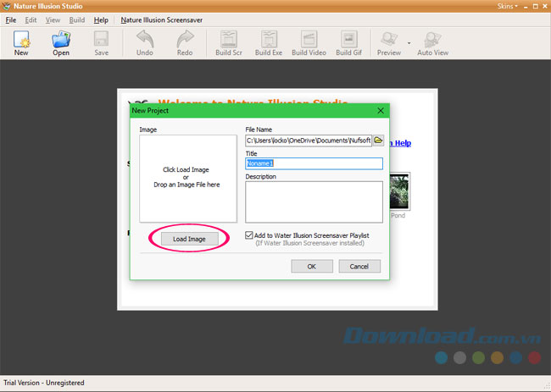The image size is (551, 392).
Task: Open the File menu
Action: point(11,19)
